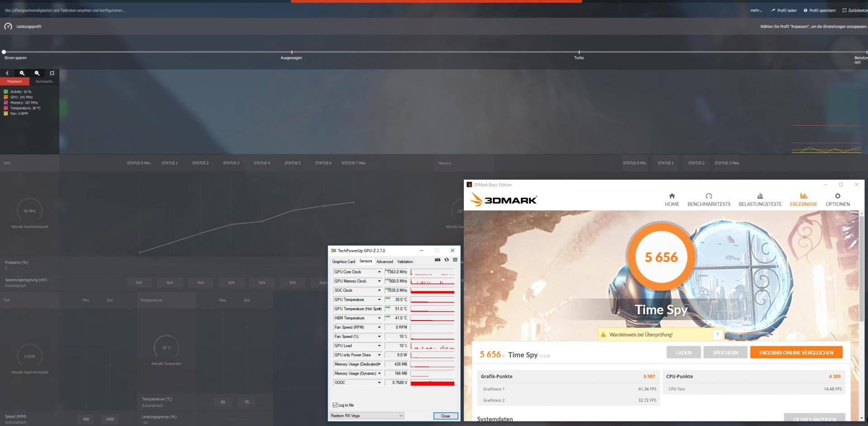Image resolution: width=868 pixels, height=426 pixels.
Task: Open the Fan Speed (RPM) sensor dropdown
Action: point(379,327)
